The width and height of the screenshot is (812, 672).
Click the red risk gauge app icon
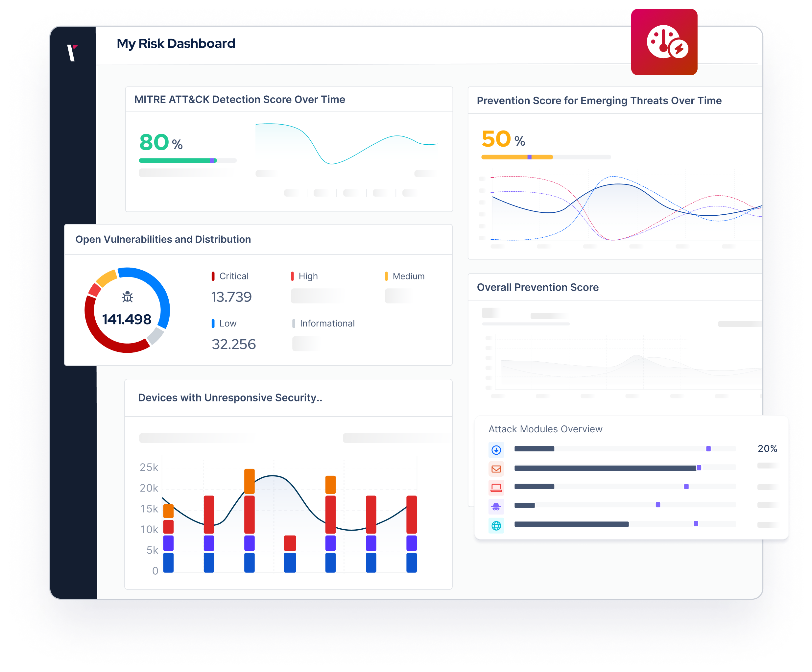coord(664,42)
